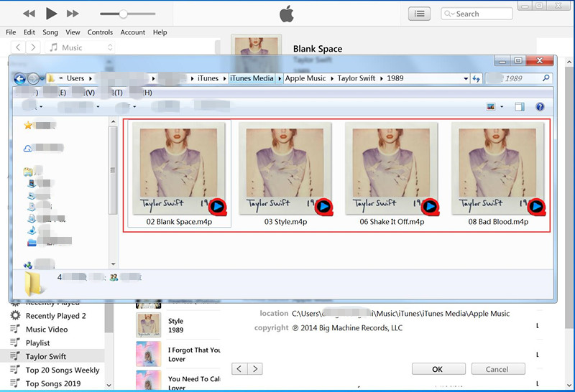This screenshot has width=575, height=392.
Task: Go to previous song info arrow
Action: (x=239, y=369)
